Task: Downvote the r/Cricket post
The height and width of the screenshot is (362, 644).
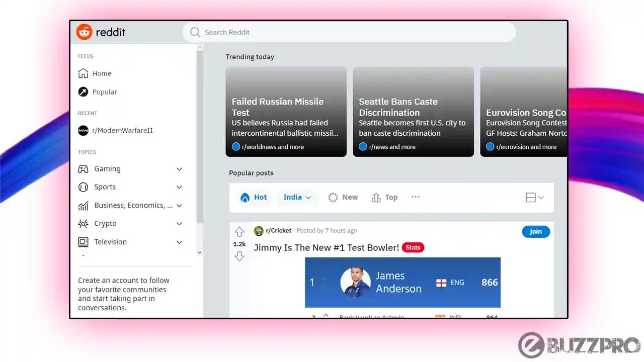Action: coord(239,256)
